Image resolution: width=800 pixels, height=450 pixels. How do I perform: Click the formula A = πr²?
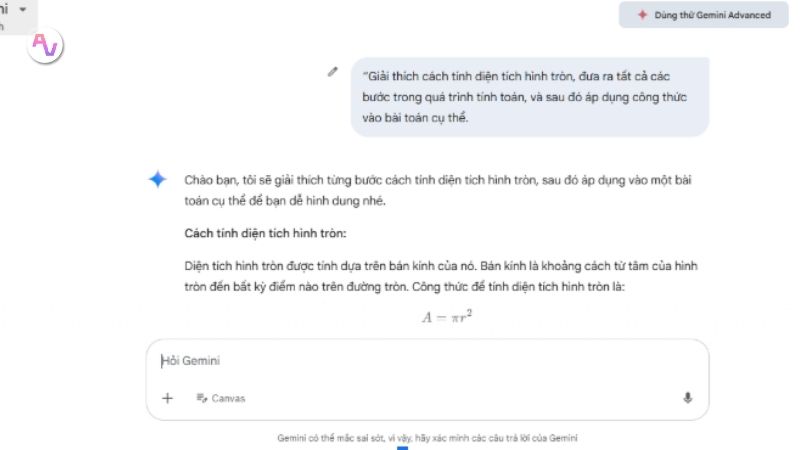[447, 316]
